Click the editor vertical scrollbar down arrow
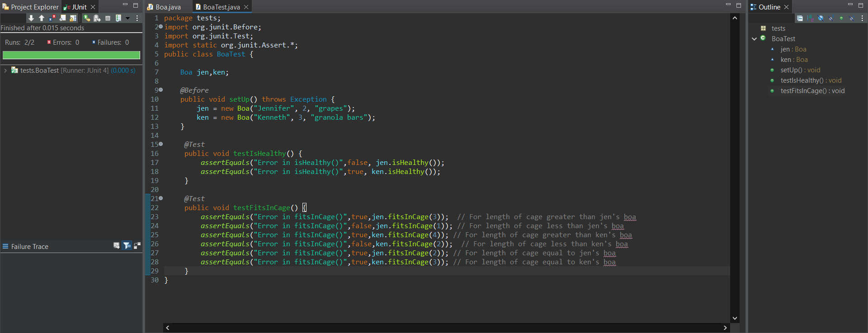Image resolution: width=868 pixels, height=333 pixels. (x=735, y=318)
